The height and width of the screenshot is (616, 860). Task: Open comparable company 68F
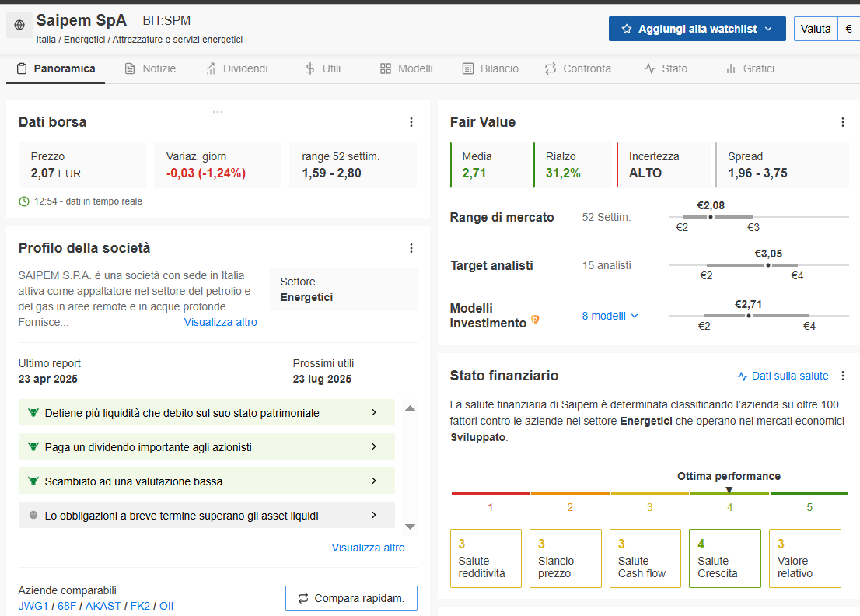coord(67,606)
